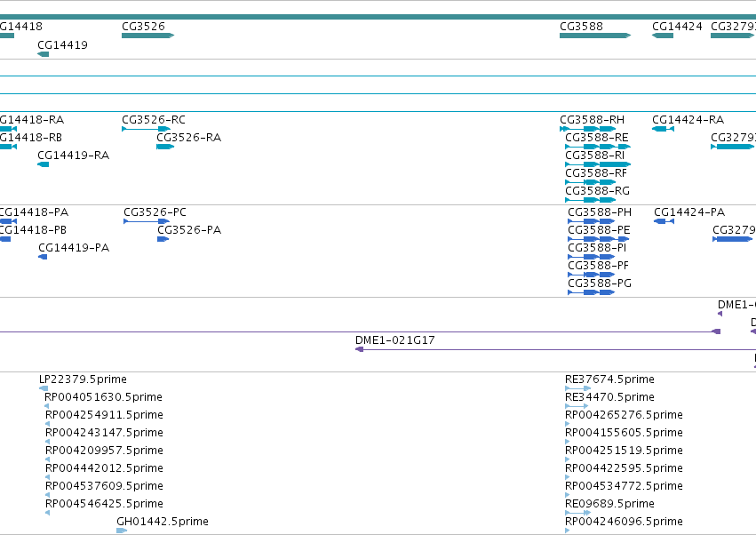The width and height of the screenshot is (756, 535).
Task: Click the RP004254911.5prime label
Action: 104,415
